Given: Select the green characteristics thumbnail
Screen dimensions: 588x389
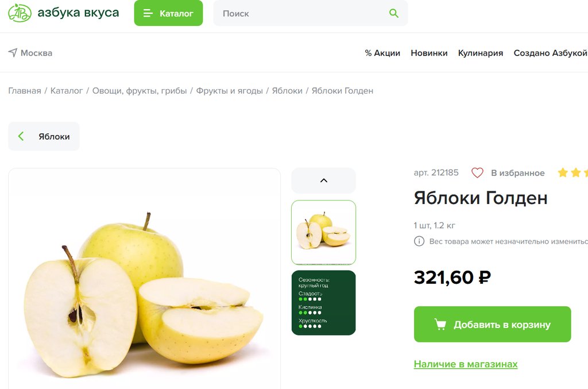Looking at the screenshot, I should pos(324,303).
